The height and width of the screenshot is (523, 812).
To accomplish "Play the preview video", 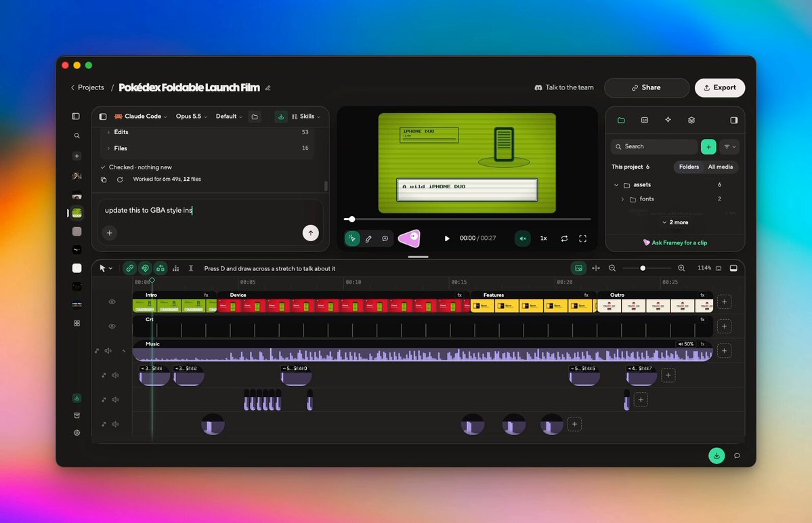I will [x=447, y=238].
